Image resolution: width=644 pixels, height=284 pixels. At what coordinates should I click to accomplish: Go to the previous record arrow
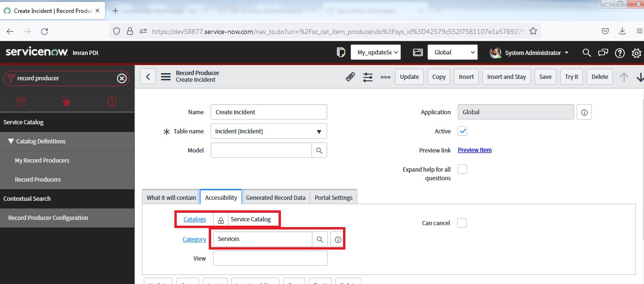point(624,77)
